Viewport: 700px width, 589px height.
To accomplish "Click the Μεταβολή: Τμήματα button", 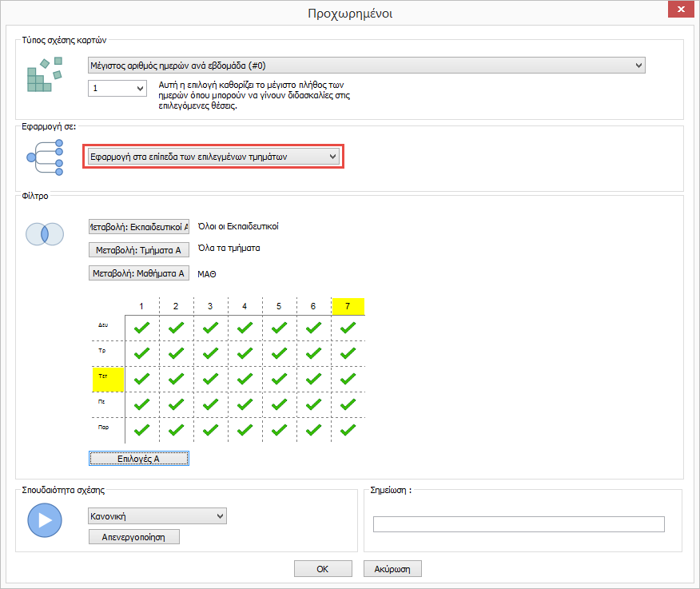I will [x=138, y=250].
